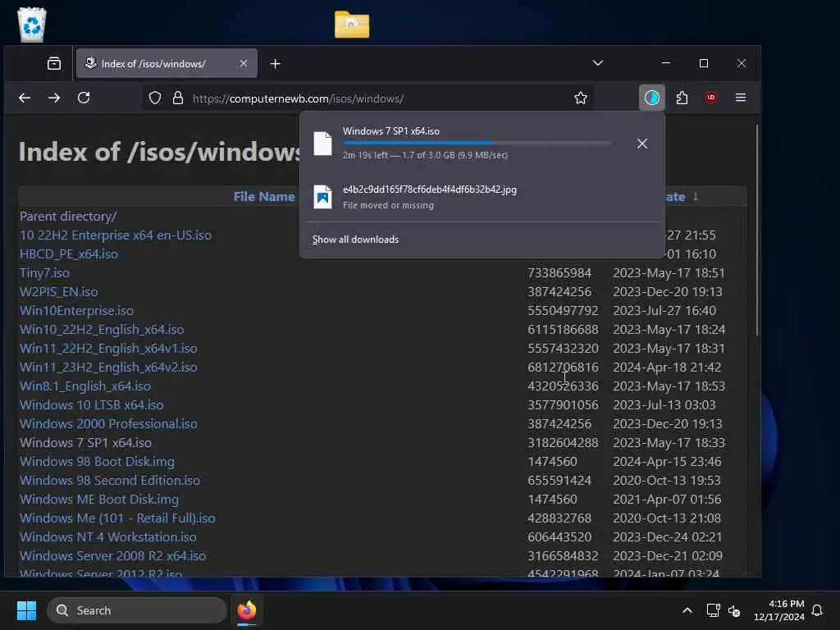This screenshot has width=840, height=630.
Task: Cancel the Windows 7 SP1 x64.iso download
Action: 642,144
